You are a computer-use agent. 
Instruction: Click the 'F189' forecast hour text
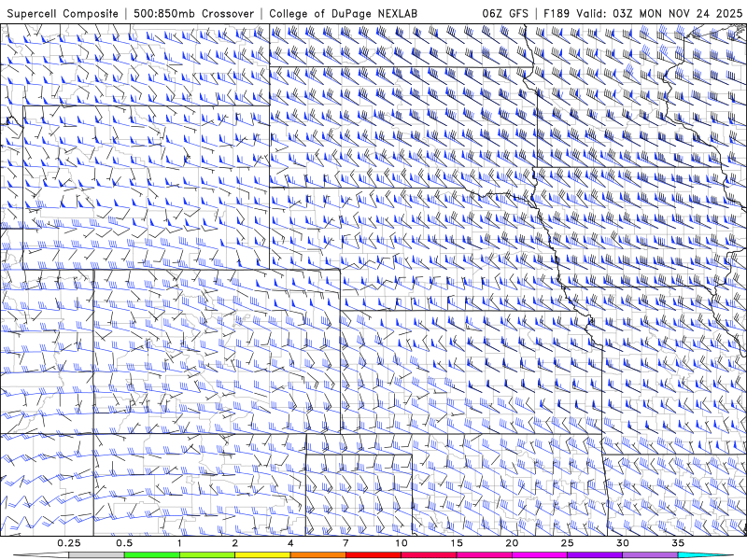point(557,13)
